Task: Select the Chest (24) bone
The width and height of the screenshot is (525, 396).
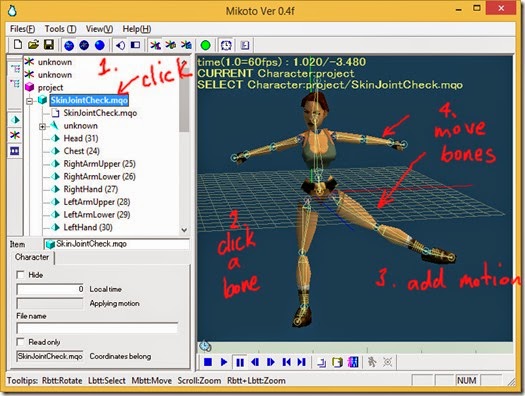Action: pyautogui.click(x=81, y=151)
